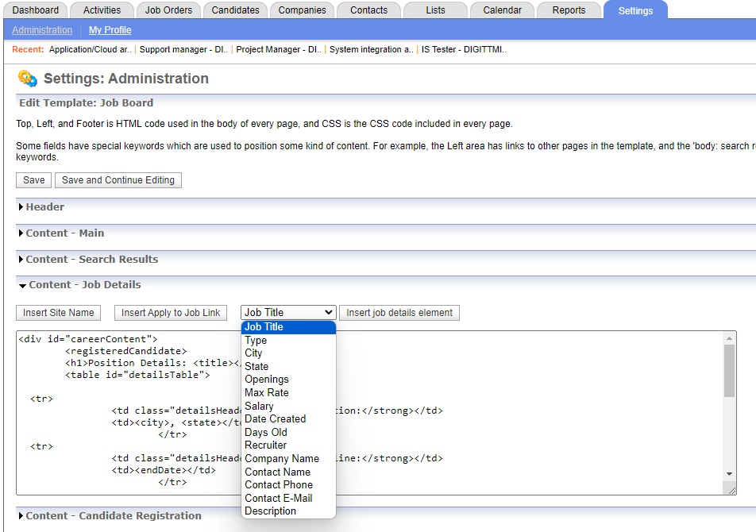Viewport: 756px width, 532px height.
Task: Click the template code scrollbar down arrow
Action: coord(730,474)
